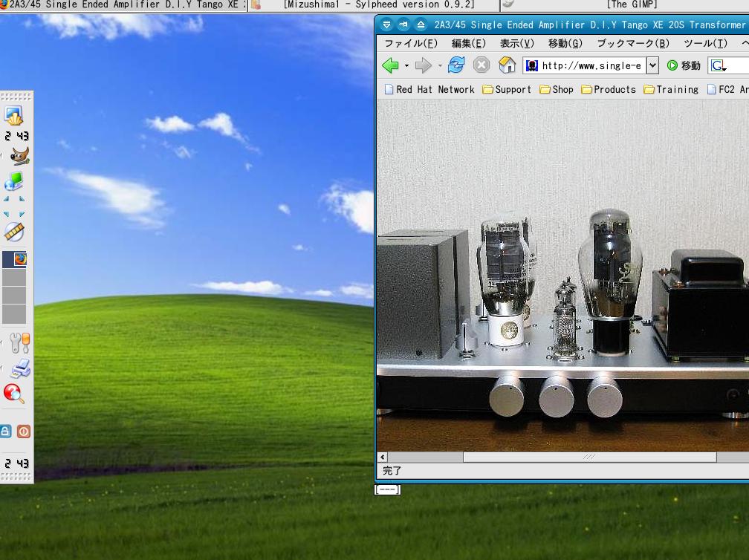Reload the page with the refresh icon

click(x=456, y=65)
